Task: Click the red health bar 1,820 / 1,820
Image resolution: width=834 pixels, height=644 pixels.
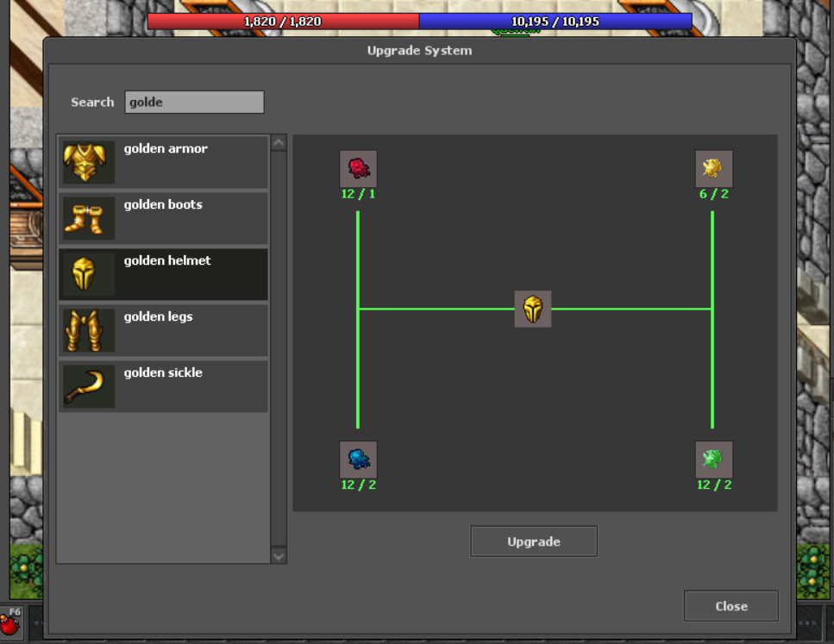Action: tap(283, 22)
